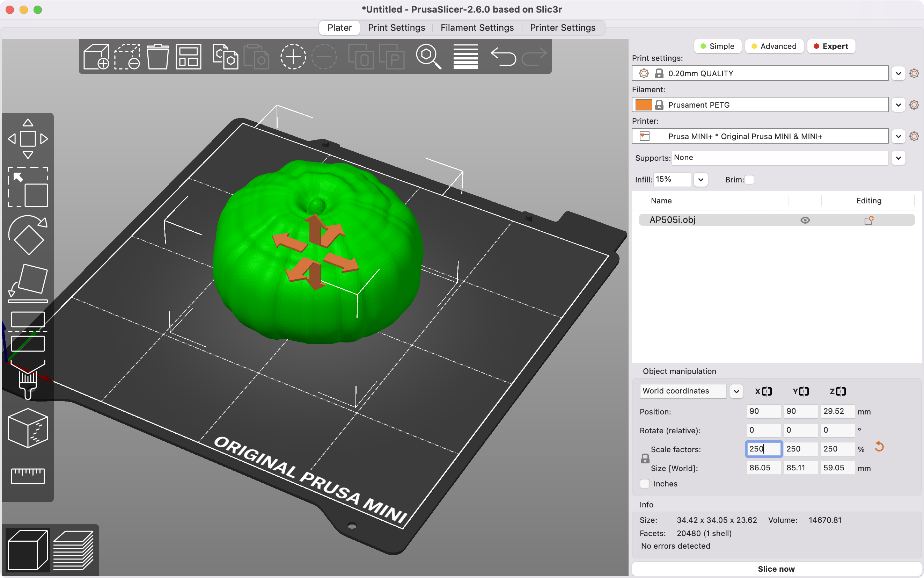Select the seam painting cube tool
924x578 pixels.
[x=28, y=428]
